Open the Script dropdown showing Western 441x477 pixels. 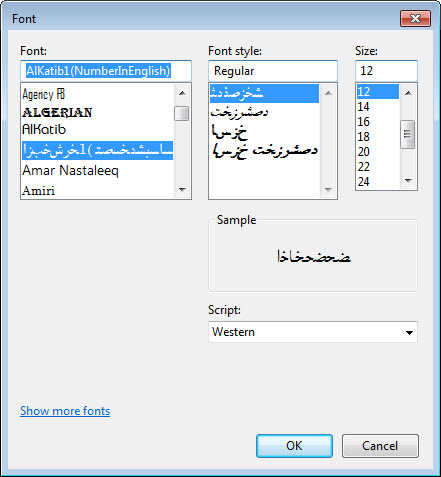tap(313, 332)
